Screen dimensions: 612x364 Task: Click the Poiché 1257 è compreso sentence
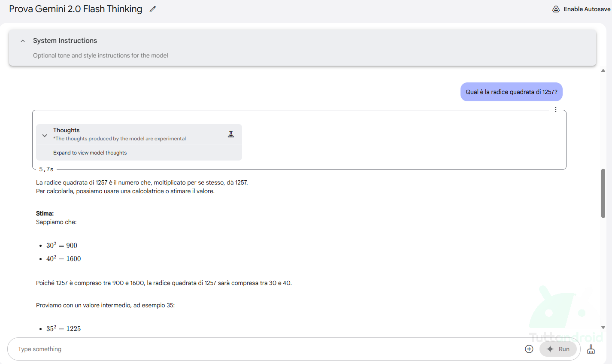(x=164, y=283)
